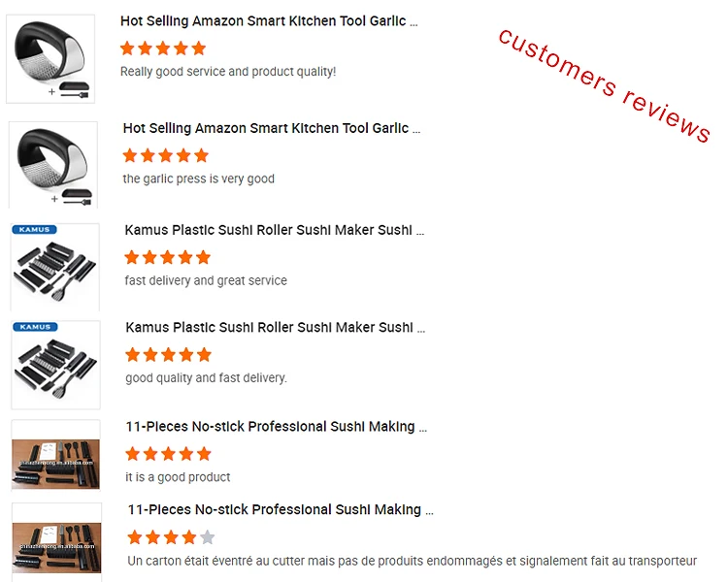Click second Hot Selling Garlic tool title
The width and height of the screenshot is (728, 582).
[x=272, y=128]
